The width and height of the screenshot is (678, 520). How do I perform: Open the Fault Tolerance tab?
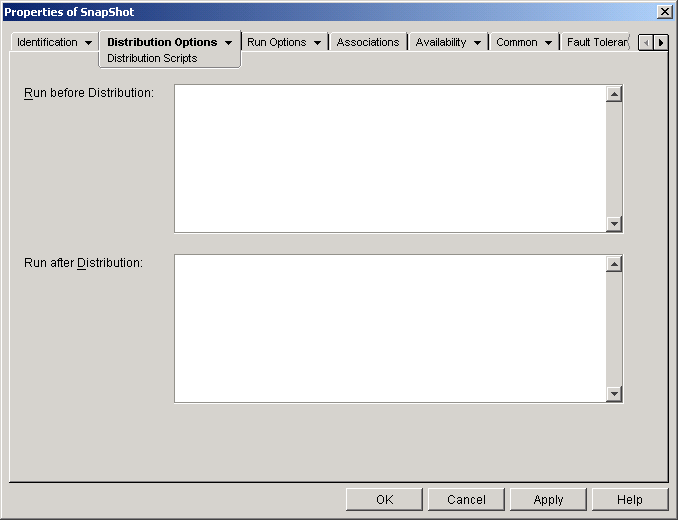coord(597,42)
